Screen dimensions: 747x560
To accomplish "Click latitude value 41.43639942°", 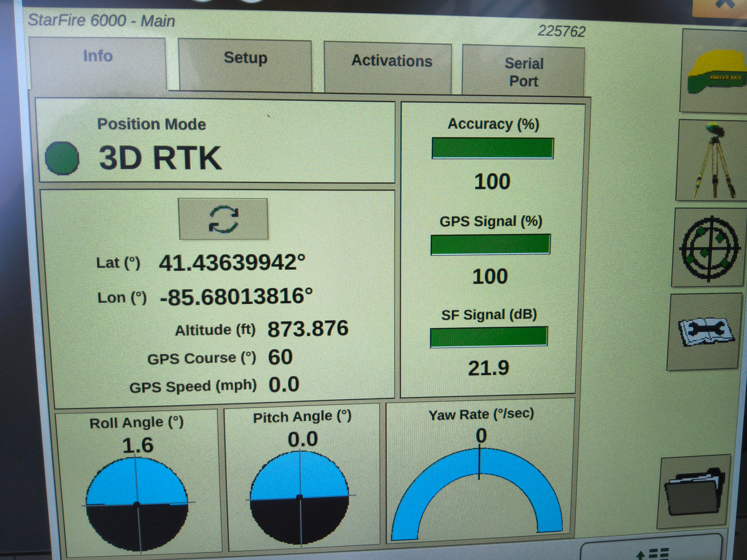I will click(232, 262).
